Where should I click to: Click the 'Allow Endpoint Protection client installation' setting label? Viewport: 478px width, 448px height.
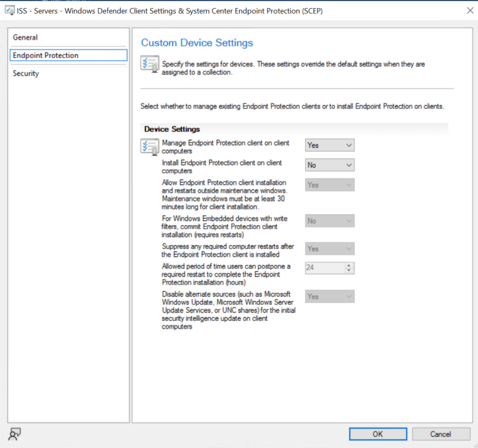pyautogui.click(x=225, y=195)
